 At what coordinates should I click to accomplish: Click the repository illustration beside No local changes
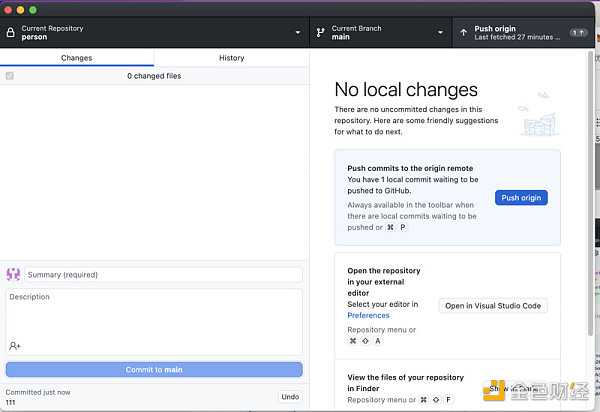click(532, 115)
